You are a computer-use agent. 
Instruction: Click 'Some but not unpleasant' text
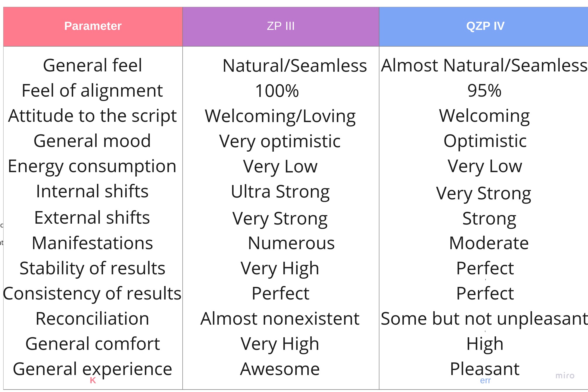[484, 319]
